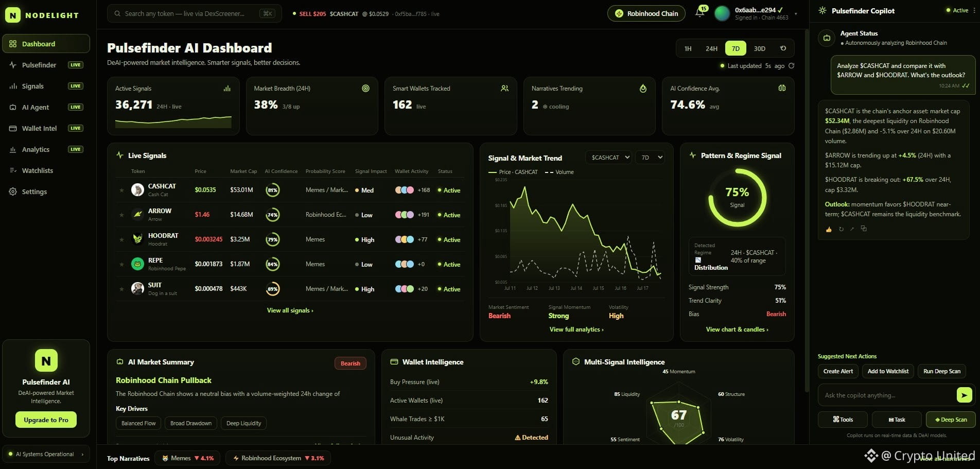The height and width of the screenshot is (469, 980).
Task: Click the green wallet avatar circle
Action: (x=722, y=13)
